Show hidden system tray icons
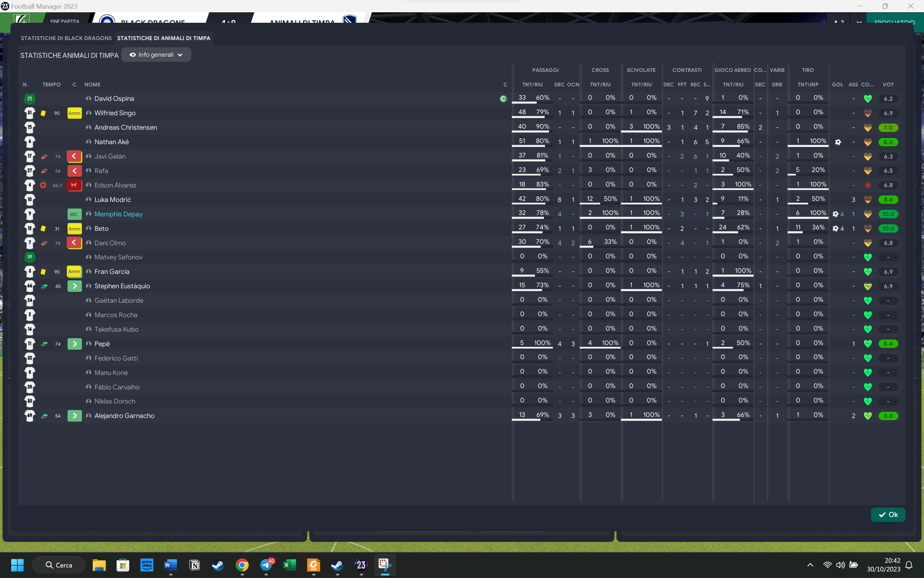 tap(810, 565)
